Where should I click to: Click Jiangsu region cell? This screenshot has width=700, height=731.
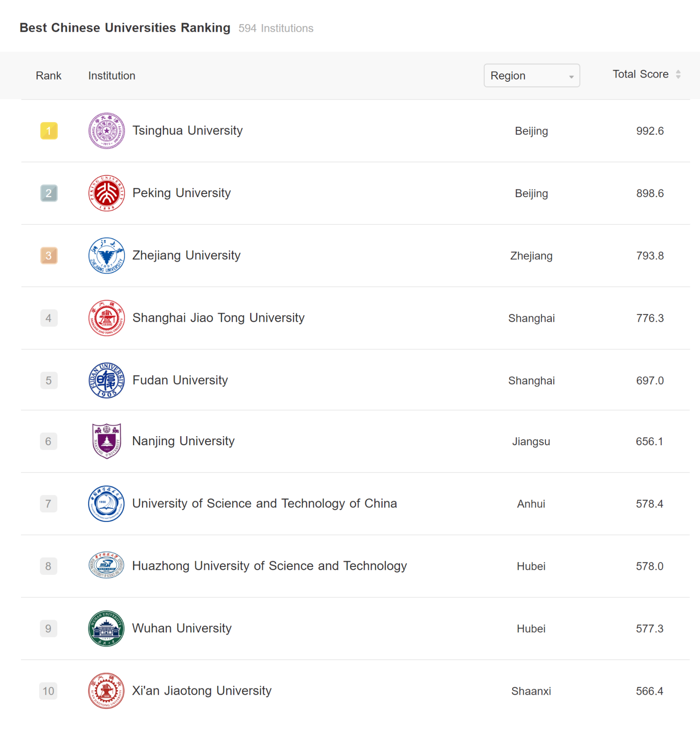[x=531, y=442]
